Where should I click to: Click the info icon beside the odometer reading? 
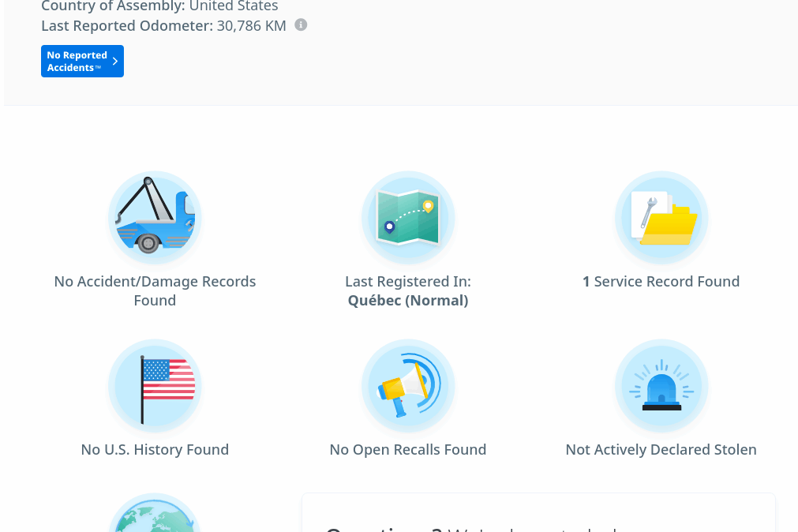(x=301, y=25)
